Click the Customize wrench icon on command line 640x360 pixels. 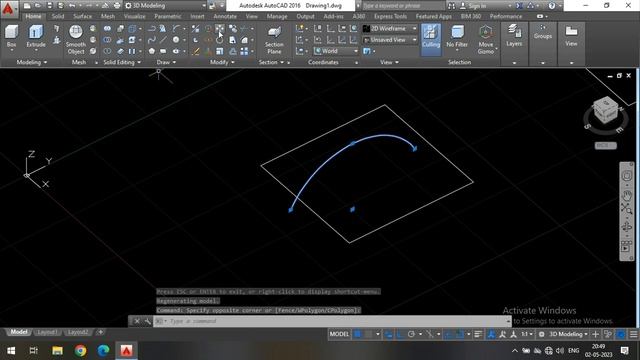147,321
